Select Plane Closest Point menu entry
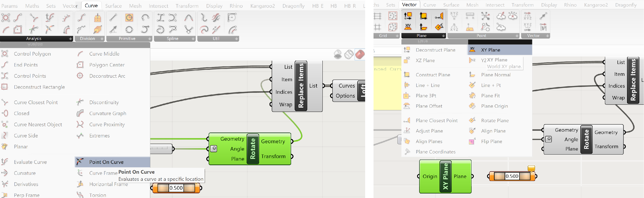The width and height of the screenshot is (644, 198). 436,120
